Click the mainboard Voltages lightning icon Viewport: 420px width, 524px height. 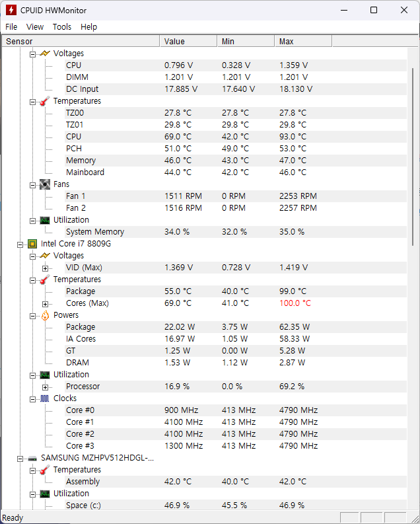click(x=45, y=53)
